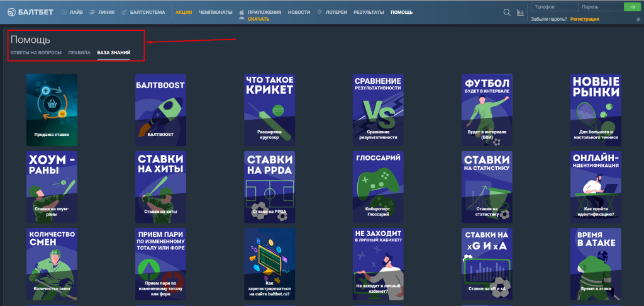Click the Балтсистема icon
This screenshot has width=644, height=306.
pyautogui.click(x=124, y=13)
